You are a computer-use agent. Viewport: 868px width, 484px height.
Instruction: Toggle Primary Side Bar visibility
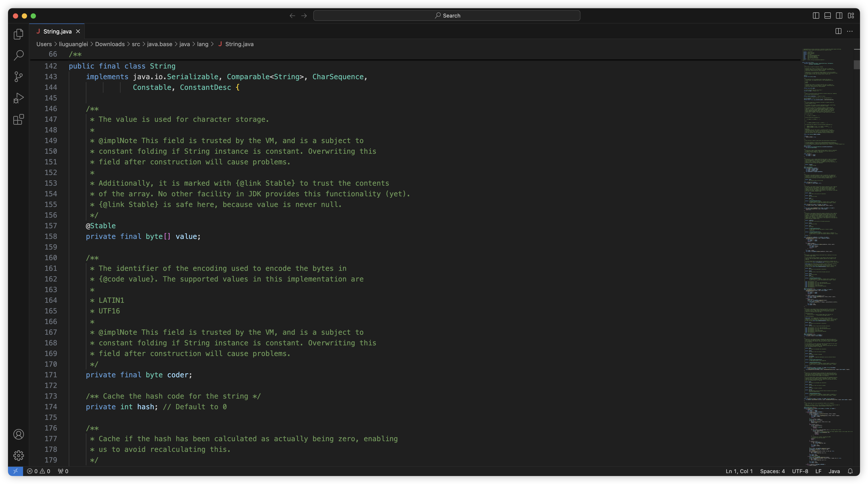coord(816,16)
